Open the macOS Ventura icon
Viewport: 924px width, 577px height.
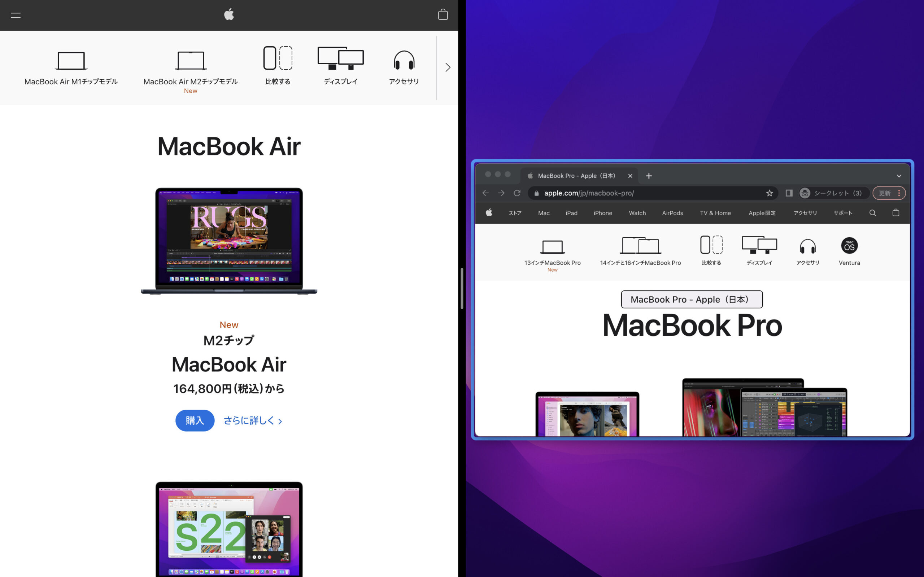coord(849,246)
